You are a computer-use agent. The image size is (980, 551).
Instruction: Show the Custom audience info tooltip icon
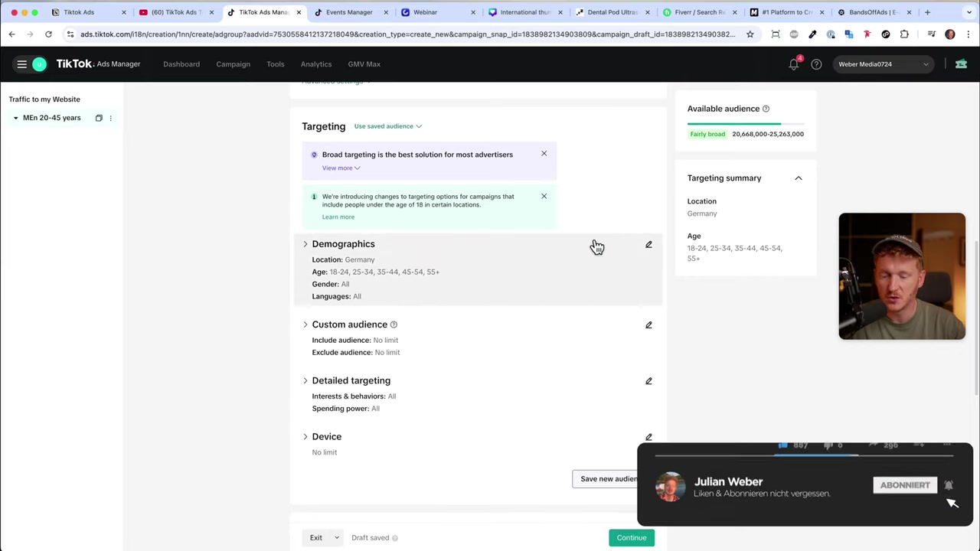coord(394,324)
